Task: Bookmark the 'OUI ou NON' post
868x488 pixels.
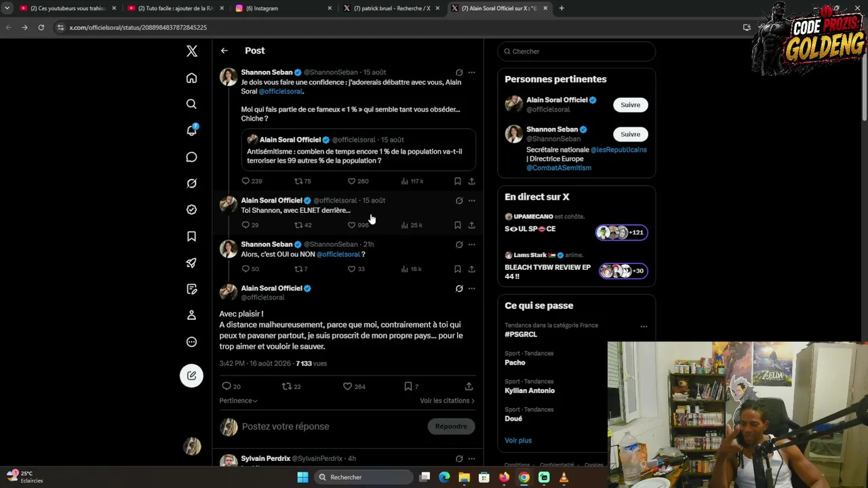Action: coord(457,269)
